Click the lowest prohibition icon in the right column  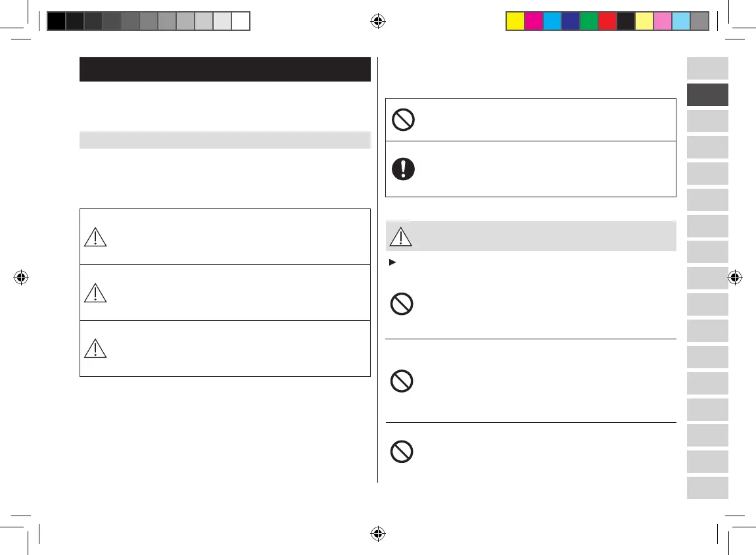(403, 452)
